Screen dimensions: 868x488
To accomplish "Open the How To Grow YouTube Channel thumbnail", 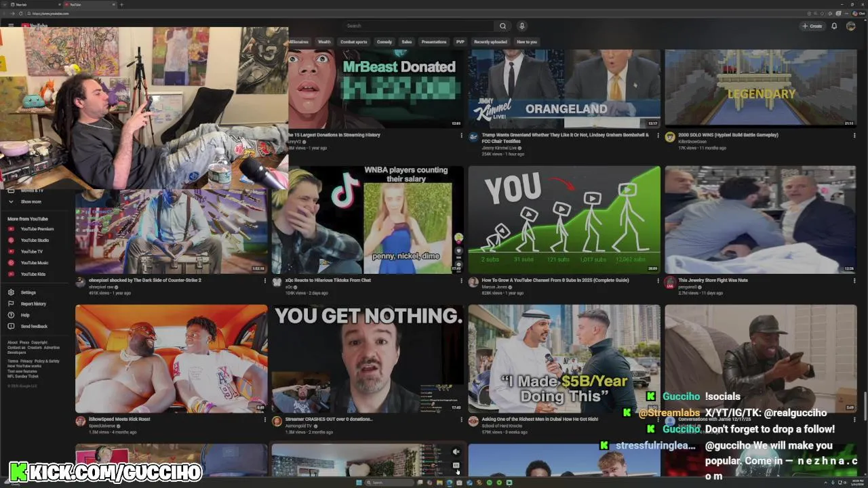I will 564,220.
